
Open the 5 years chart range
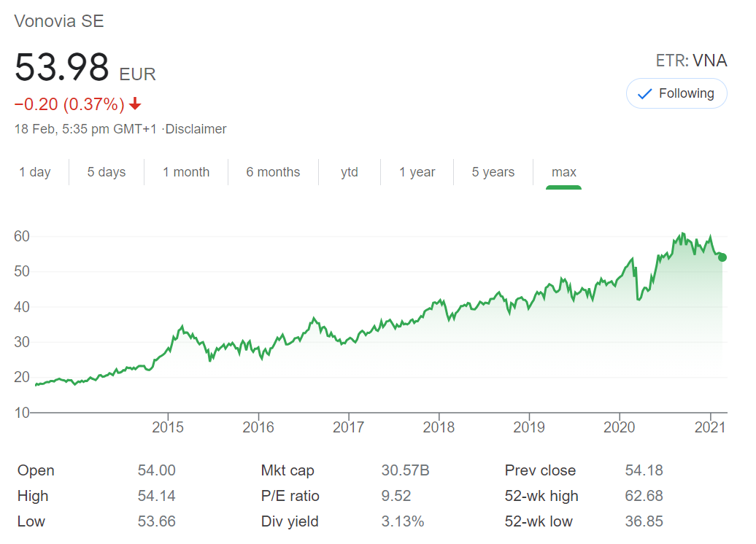[493, 172]
